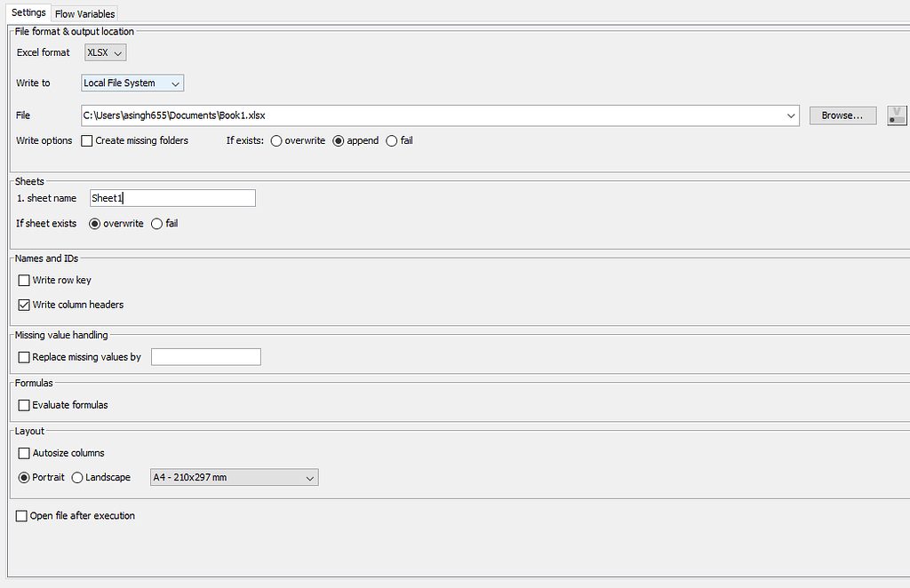Expand the Write to Local File System dropdown
This screenshot has width=910, height=588.
(x=132, y=83)
